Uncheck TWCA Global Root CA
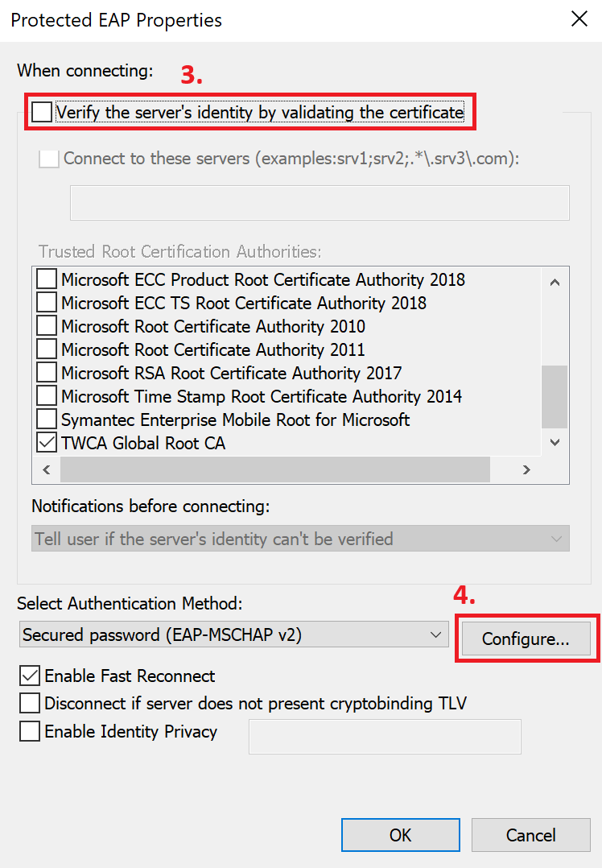Viewport: 602px width, 868px height. pyautogui.click(x=48, y=443)
